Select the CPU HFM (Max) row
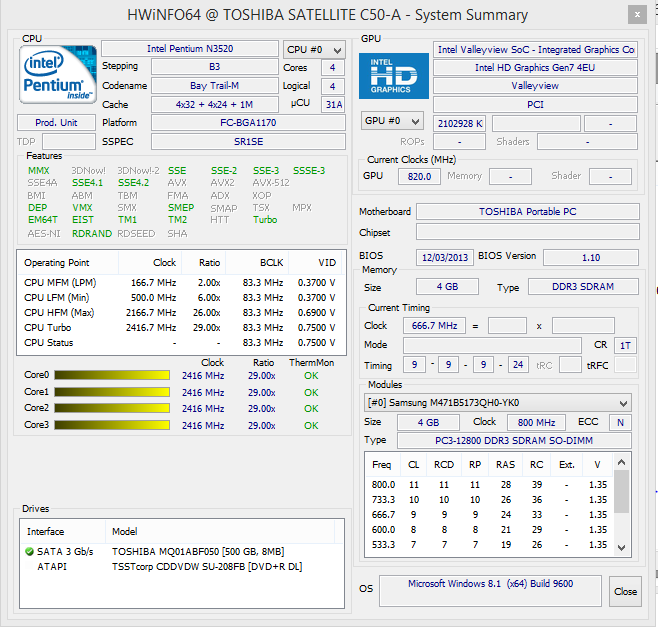The width and height of the screenshot is (658, 629). (x=181, y=313)
